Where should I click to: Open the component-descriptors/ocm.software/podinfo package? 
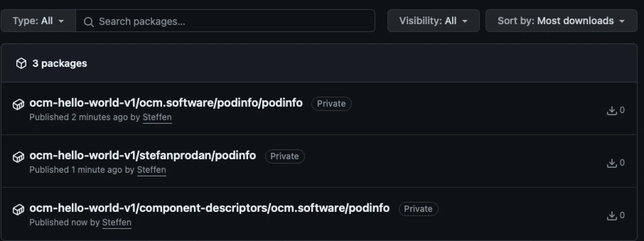[x=209, y=208]
